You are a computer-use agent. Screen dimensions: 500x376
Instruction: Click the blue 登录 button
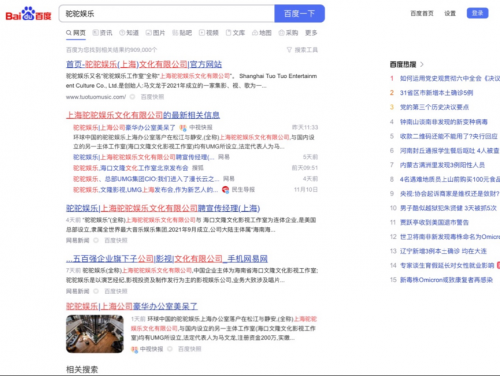[x=477, y=13]
